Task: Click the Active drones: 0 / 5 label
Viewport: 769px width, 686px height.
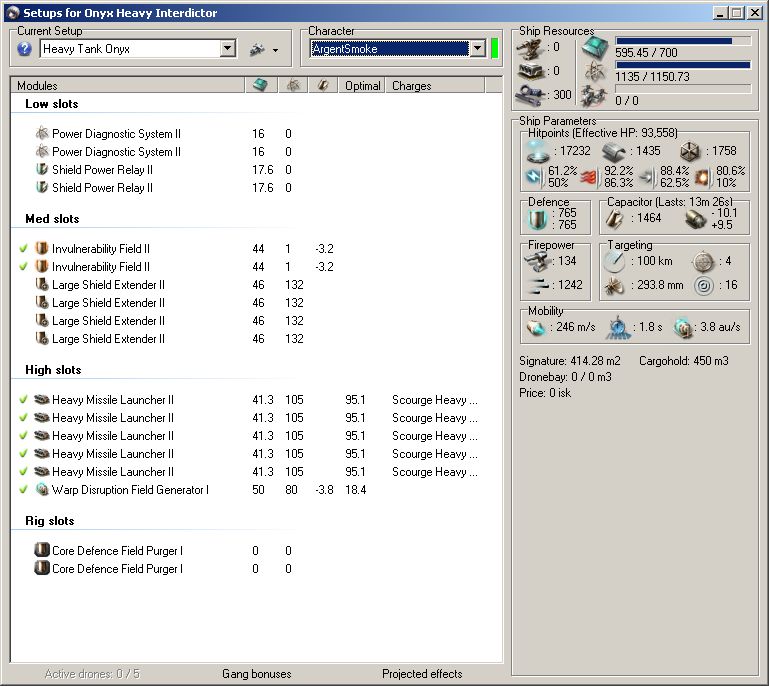Action: click(x=92, y=674)
